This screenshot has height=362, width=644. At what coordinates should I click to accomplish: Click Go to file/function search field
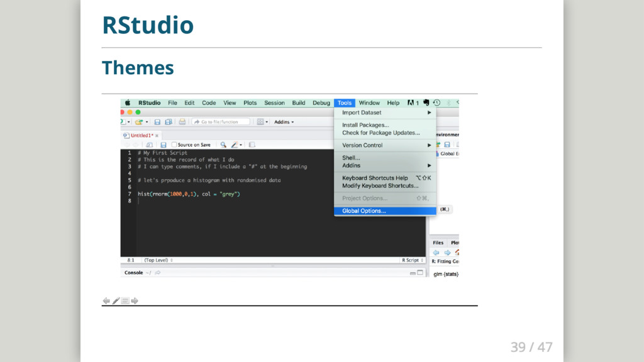tap(221, 122)
